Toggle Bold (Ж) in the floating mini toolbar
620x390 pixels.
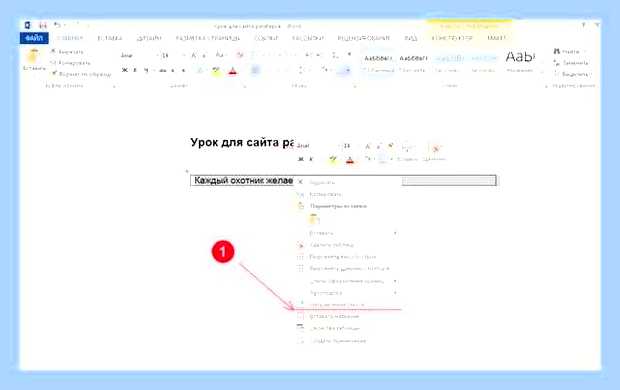(x=301, y=159)
